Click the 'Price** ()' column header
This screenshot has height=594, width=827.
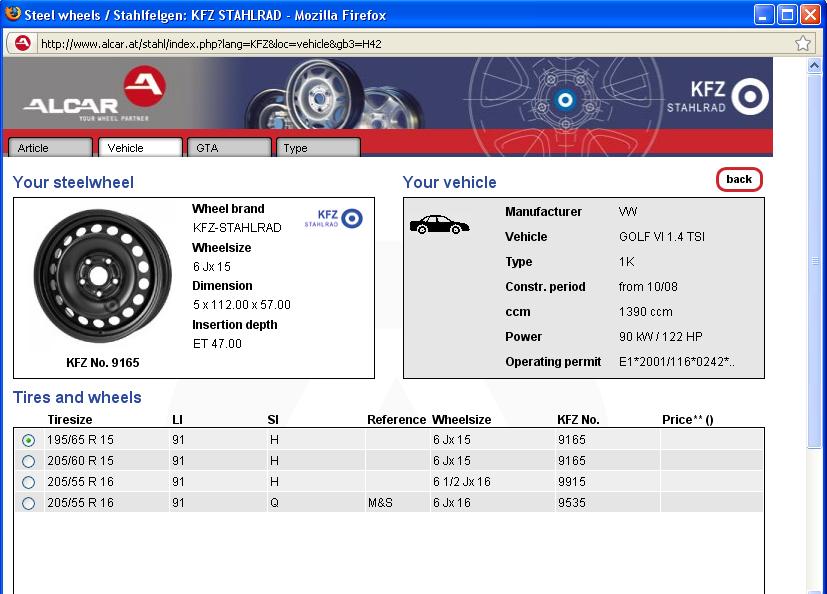(x=688, y=420)
